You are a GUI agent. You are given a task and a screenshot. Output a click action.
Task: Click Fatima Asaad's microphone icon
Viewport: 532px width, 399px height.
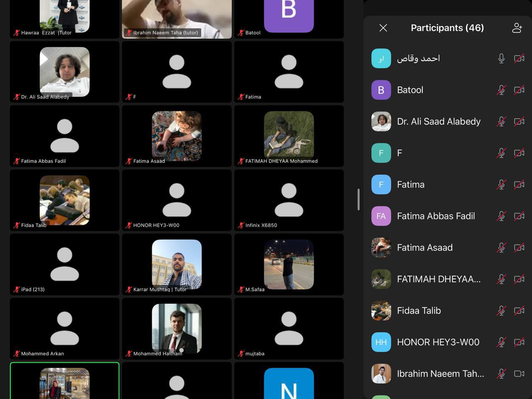(x=501, y=248)
